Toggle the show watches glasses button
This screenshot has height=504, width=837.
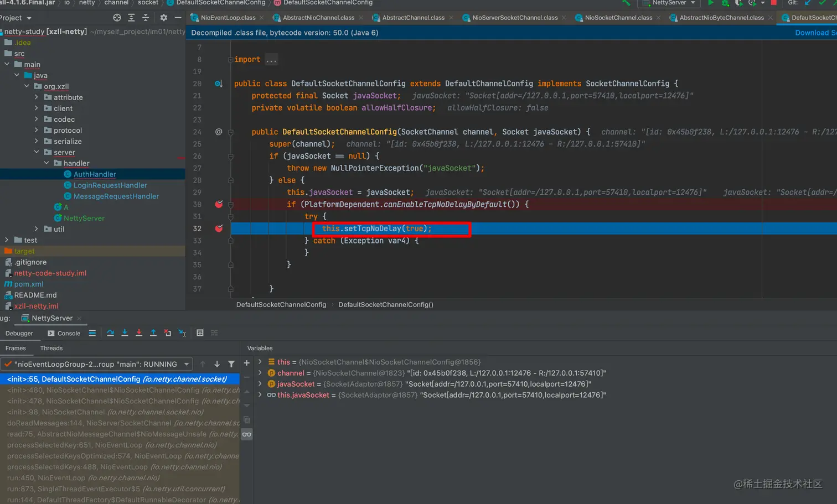tap(247, 434)
